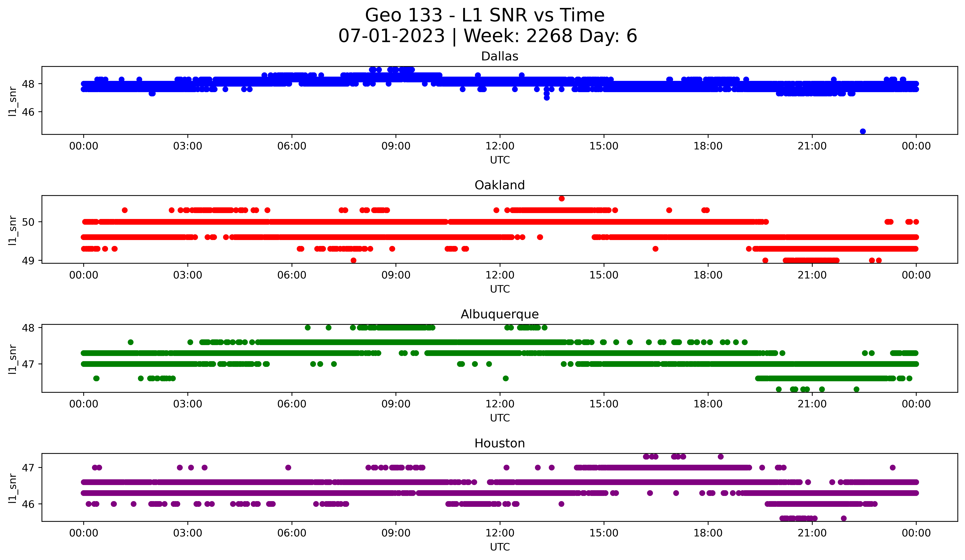The height and width of the screenshot is (560, 965).
Task: Click the l1_snr y-axis label of the Oakland plot
Action: (x=13, y=230)
